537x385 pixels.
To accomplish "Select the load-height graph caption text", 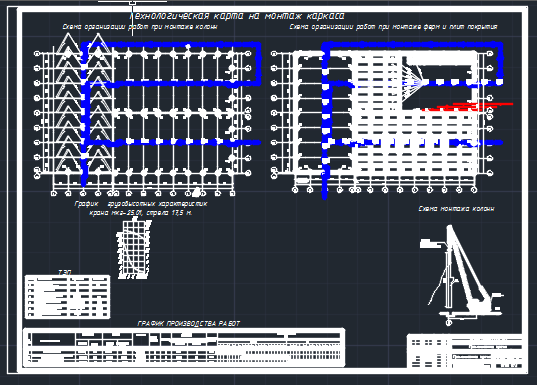I will click(141, 208).
